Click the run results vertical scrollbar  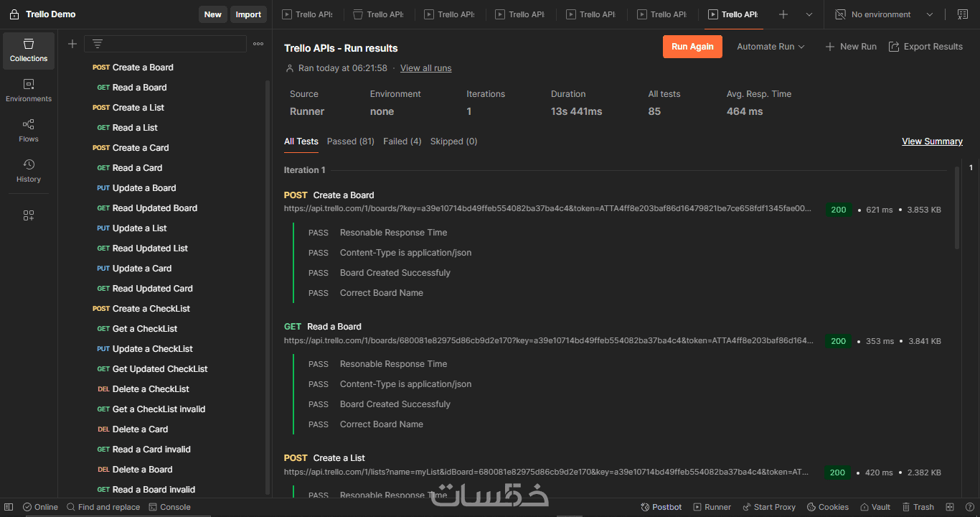957,208
